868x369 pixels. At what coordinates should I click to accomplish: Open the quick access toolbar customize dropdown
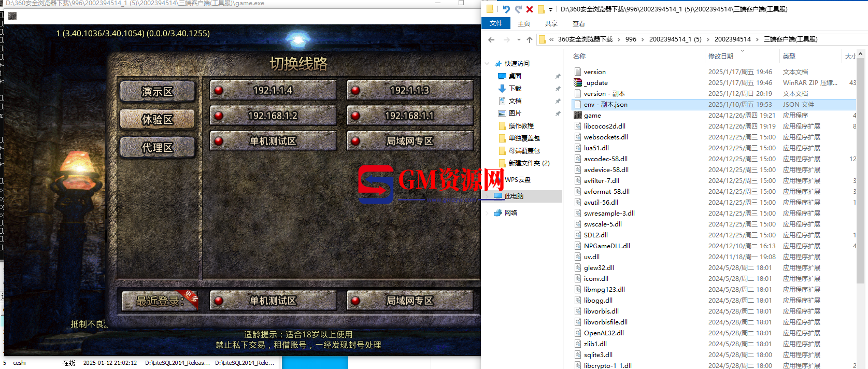point(550,9)
